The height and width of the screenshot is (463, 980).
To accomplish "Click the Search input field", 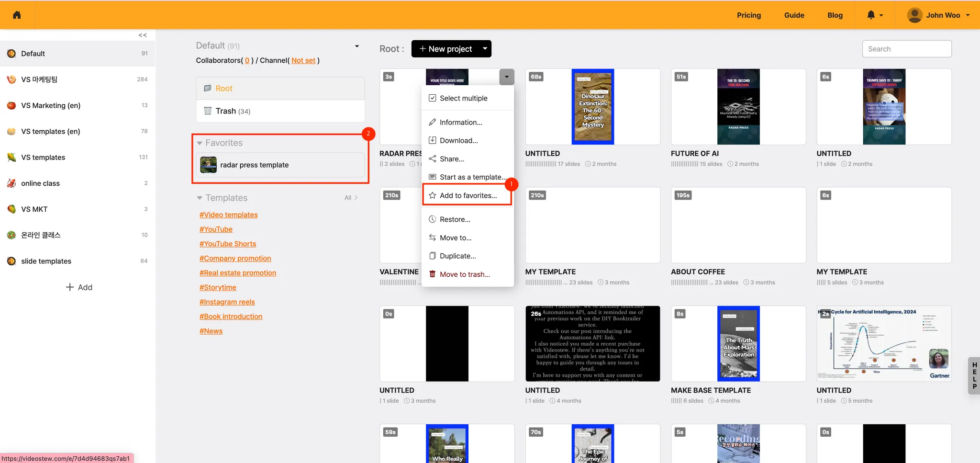I will pyautogui.click(x=906, y=49).
